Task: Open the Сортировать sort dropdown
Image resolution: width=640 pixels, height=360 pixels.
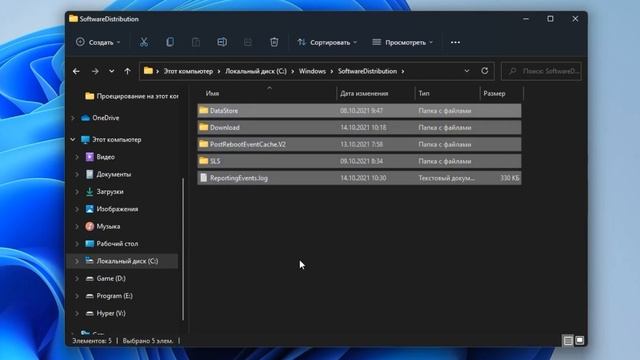Action: click(x=327, y=42)
